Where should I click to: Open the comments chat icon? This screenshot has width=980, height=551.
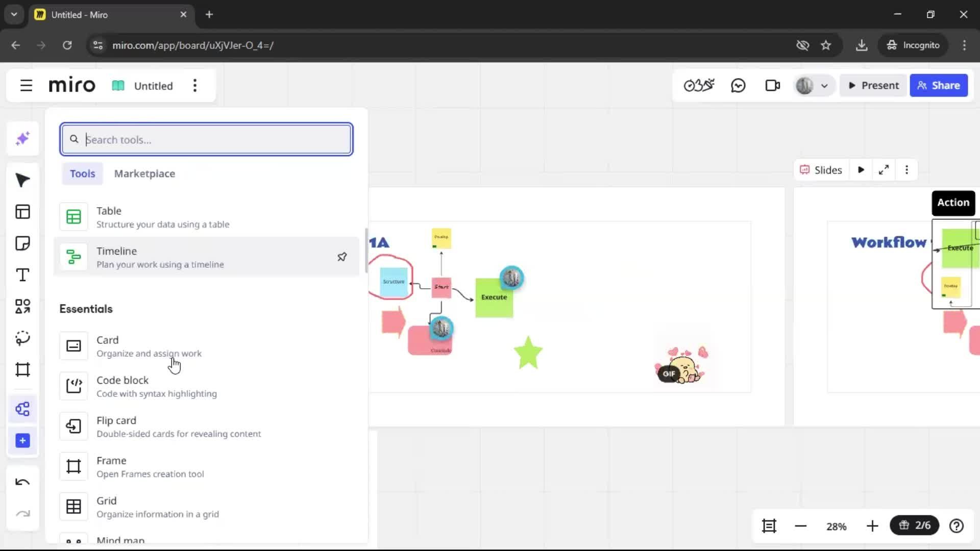[738, 86]
